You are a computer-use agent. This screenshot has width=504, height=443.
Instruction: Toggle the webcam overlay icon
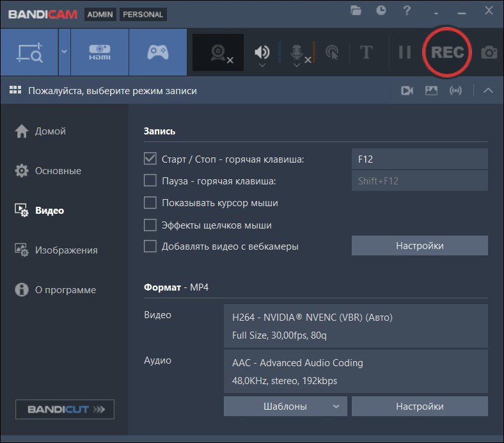pos(219,52)
